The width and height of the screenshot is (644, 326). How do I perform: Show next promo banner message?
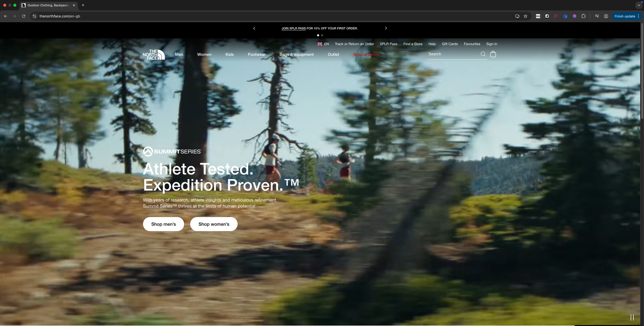386,28
